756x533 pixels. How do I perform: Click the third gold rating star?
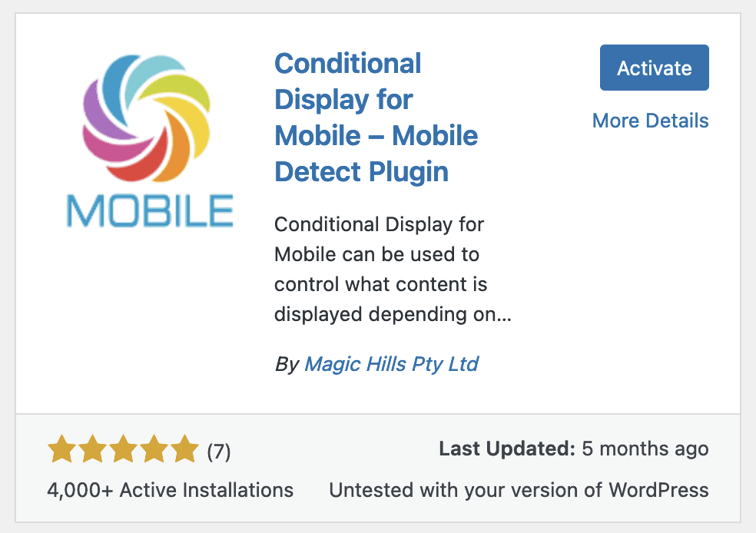point(124,449)
